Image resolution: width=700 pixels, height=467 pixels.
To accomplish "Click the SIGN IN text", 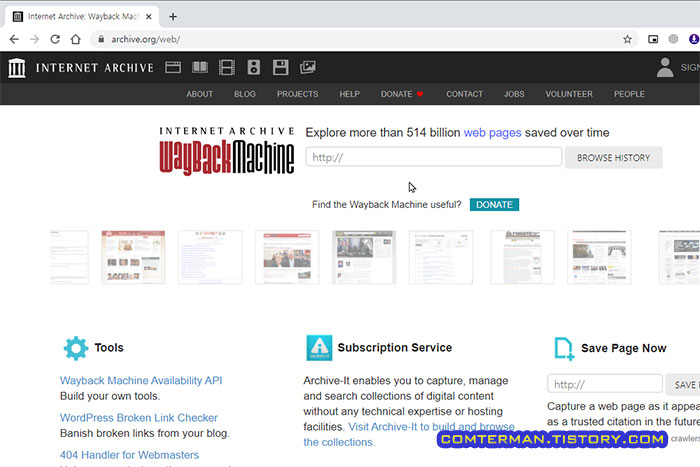I will (x=690, y=67).
